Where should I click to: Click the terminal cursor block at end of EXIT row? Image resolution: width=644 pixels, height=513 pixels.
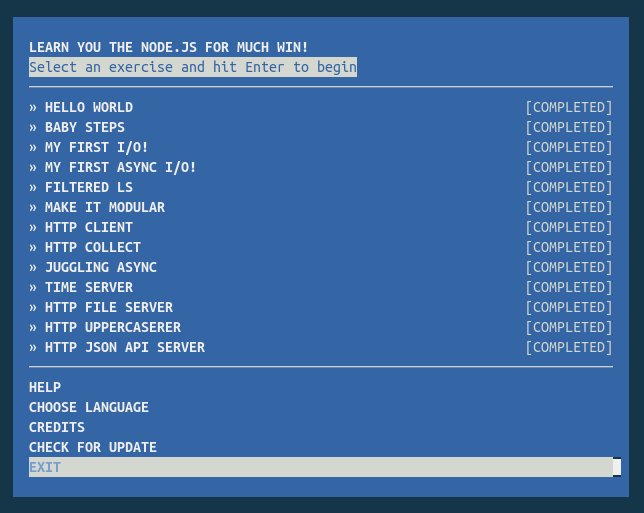(617, 467)
